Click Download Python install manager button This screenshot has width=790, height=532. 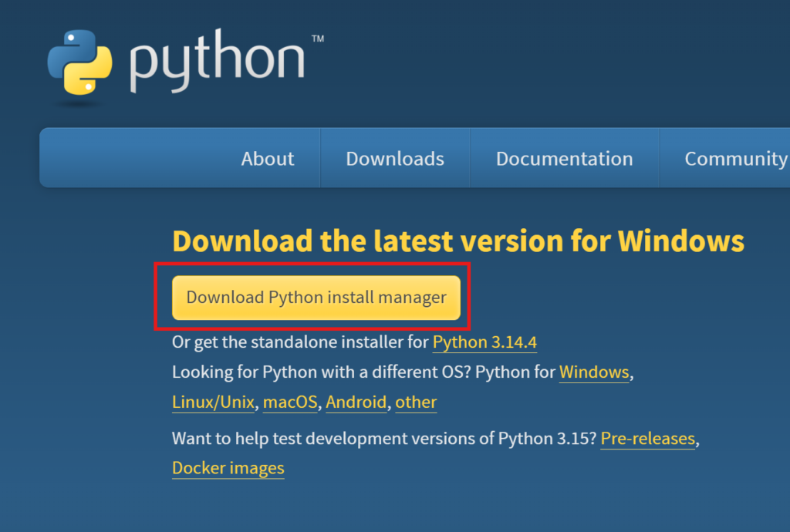pos(316,298)
